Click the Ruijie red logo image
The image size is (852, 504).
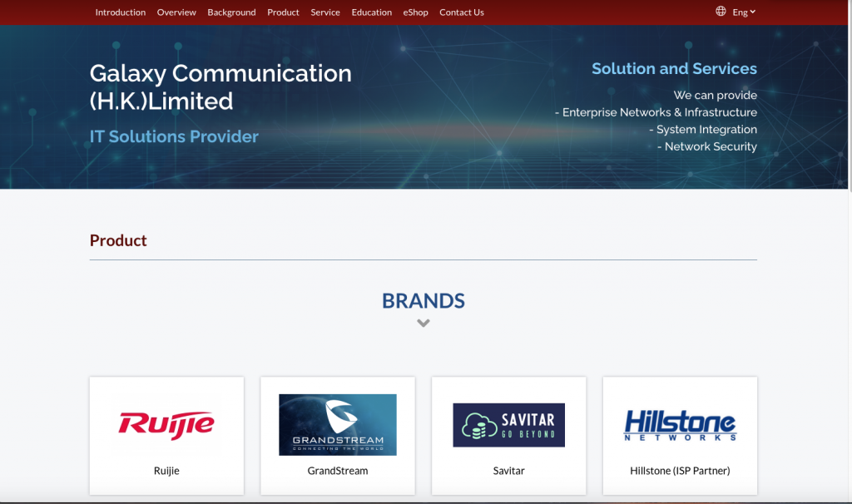pyautogui.click(x=166, y=425)
